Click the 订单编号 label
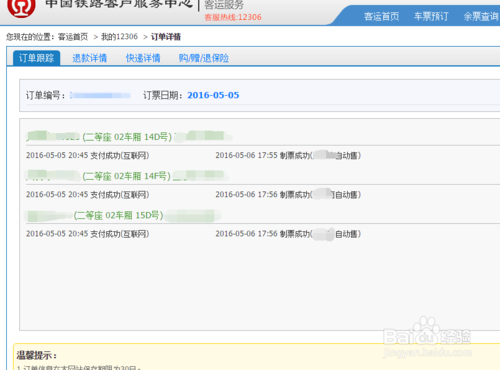500x370 pixels. [46, 96]
